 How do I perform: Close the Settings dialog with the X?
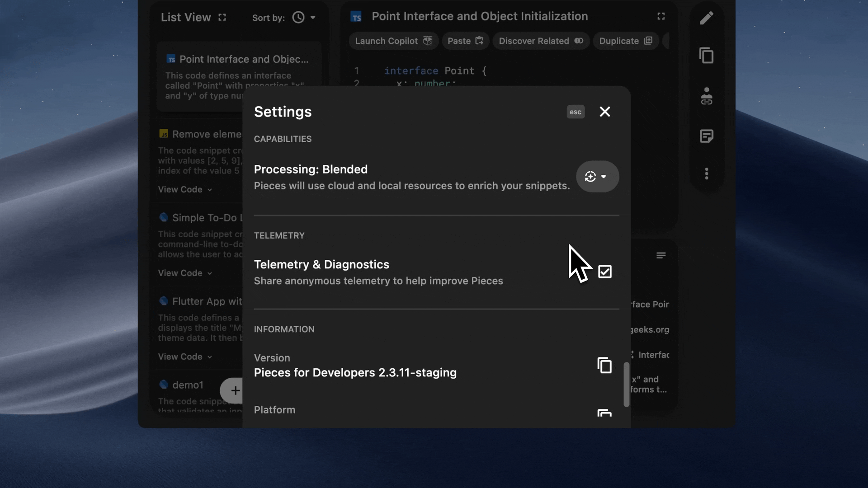(x=604, y=112)
